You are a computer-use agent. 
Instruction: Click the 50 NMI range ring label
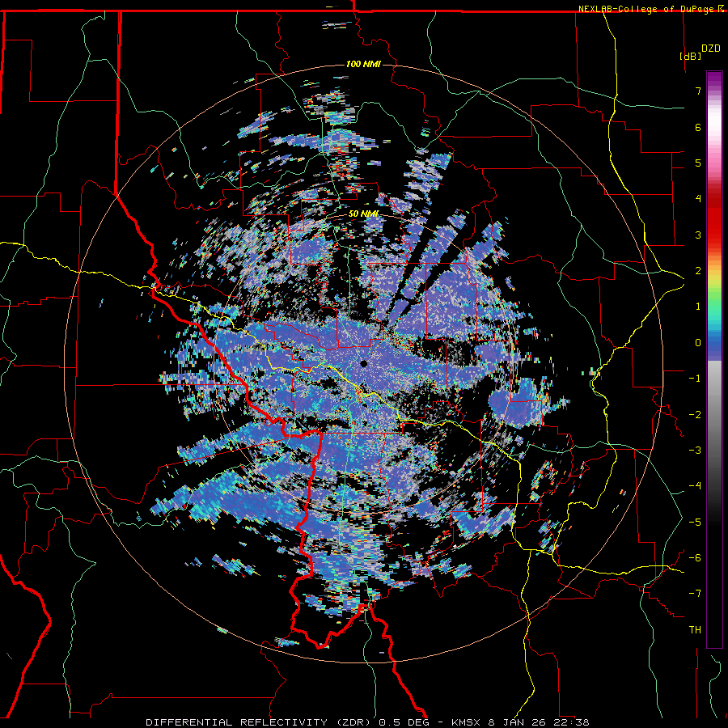363,214
